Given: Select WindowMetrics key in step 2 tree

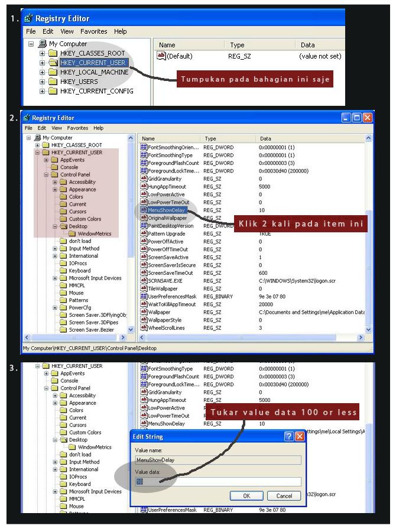Looking at the screenshot, I should (95, 233).
